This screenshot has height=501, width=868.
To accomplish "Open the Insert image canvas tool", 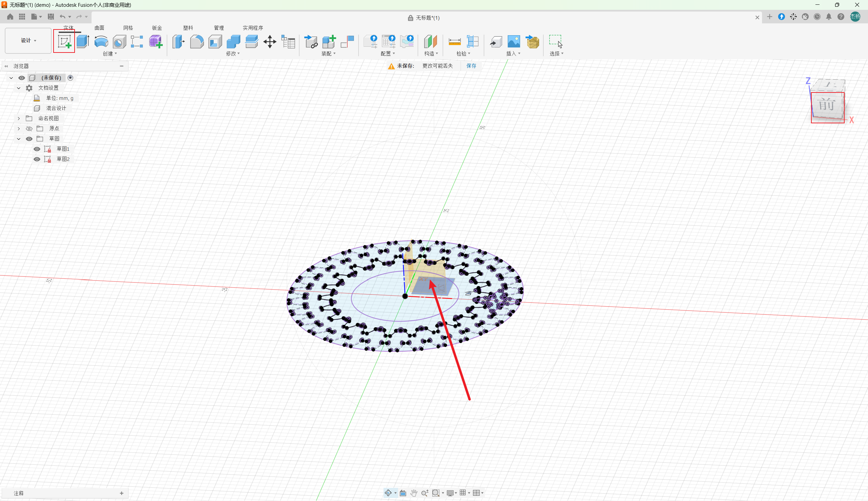I will click(x=514, y=42).
